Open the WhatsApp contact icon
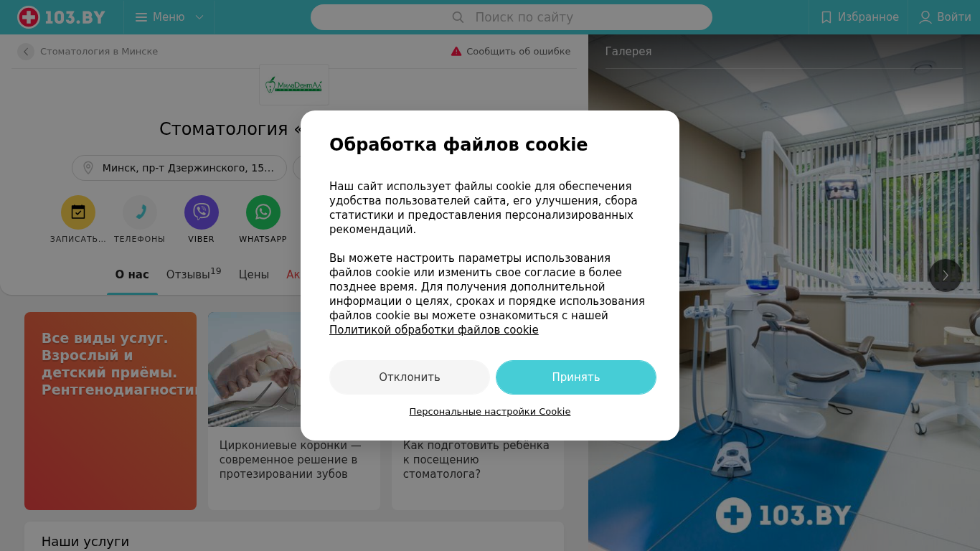The image size is (980, 551). point(263,212)
